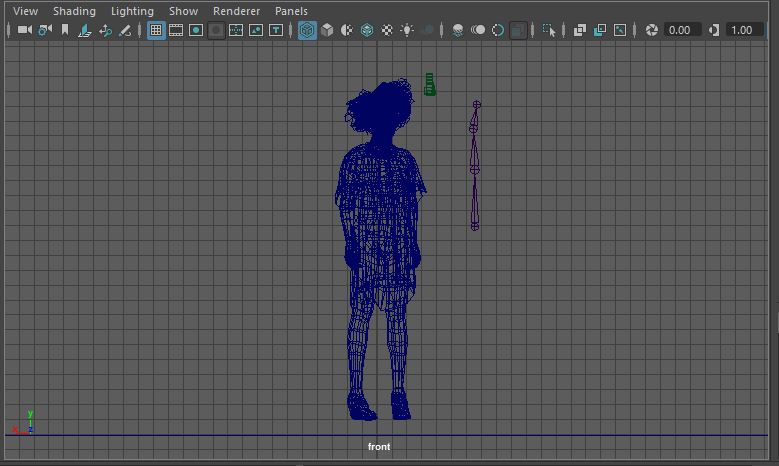Open Camera Attributes from the toolbar
779x466 pixels.
pyautogui.click(x=45, y=30)
